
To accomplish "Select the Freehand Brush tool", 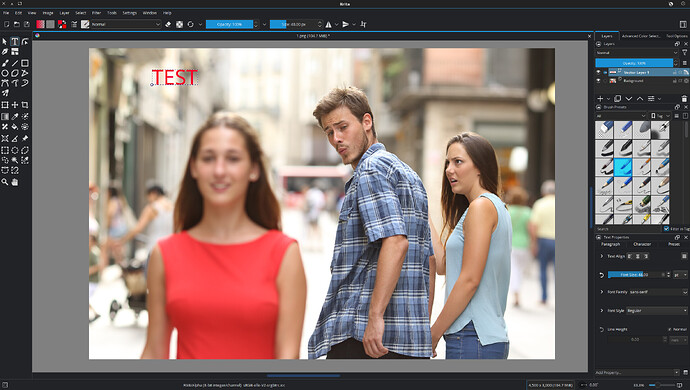I will (x=5, y=63).
